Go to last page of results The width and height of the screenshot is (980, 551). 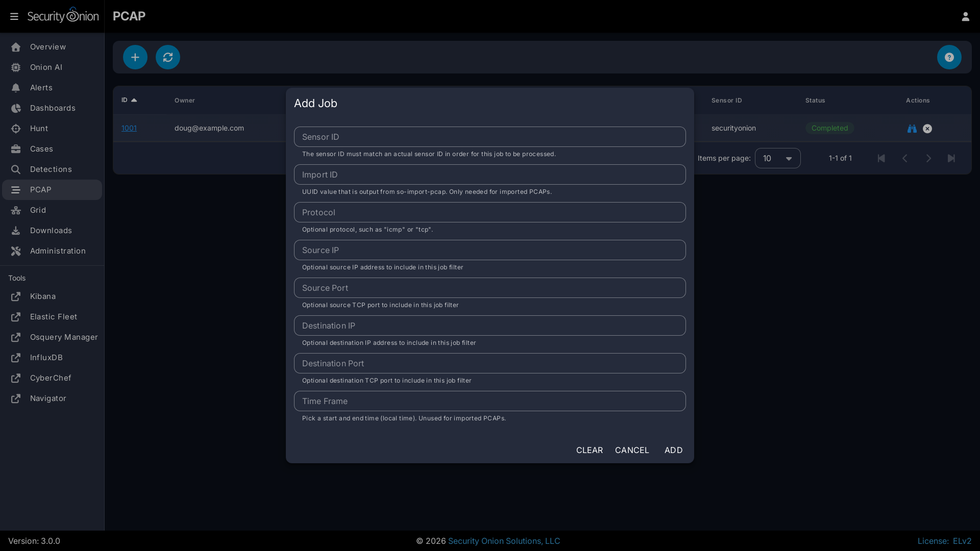(x=951, y=158)
